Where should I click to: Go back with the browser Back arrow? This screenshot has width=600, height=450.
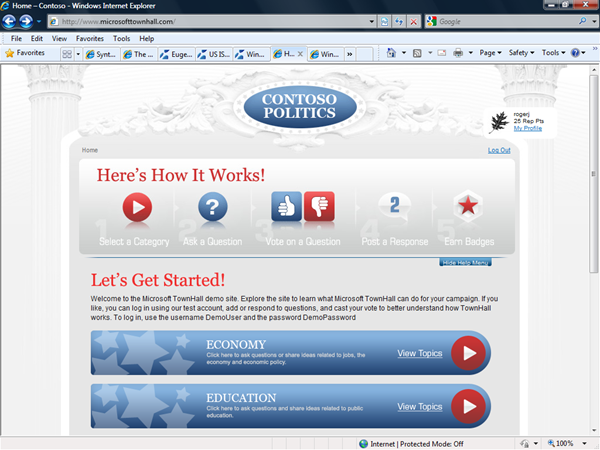pos(9,21)
